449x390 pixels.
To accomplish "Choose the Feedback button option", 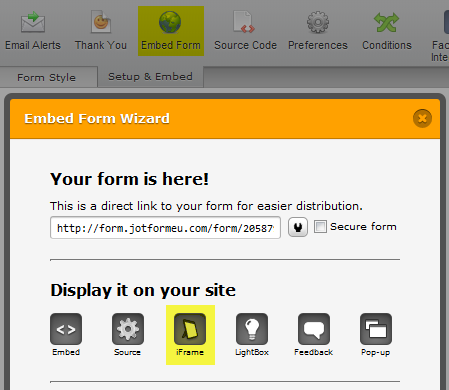I will [x=314, y=335].
